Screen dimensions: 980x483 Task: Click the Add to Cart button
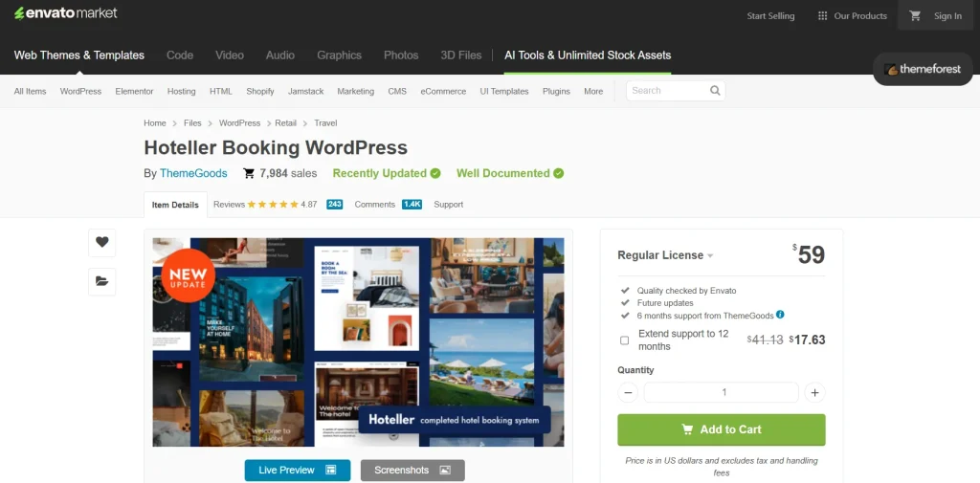[722, 429]
